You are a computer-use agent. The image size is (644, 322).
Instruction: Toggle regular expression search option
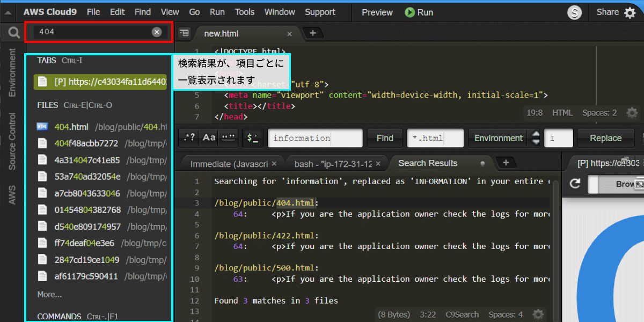click(189, 138)
